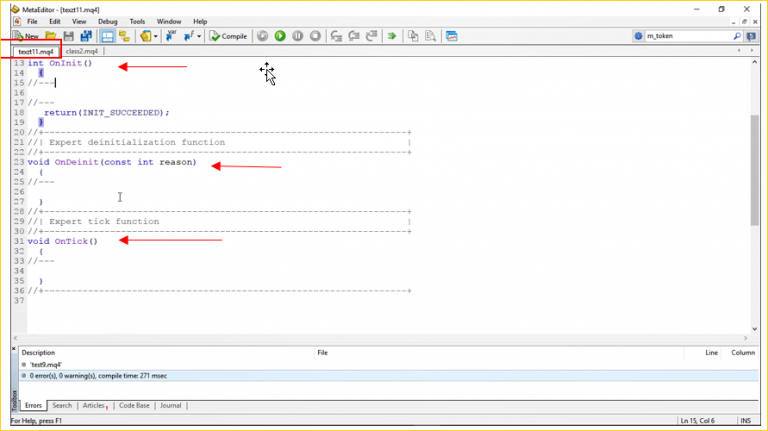Switch to the Search tab in Toolbox

pos(62,406)
